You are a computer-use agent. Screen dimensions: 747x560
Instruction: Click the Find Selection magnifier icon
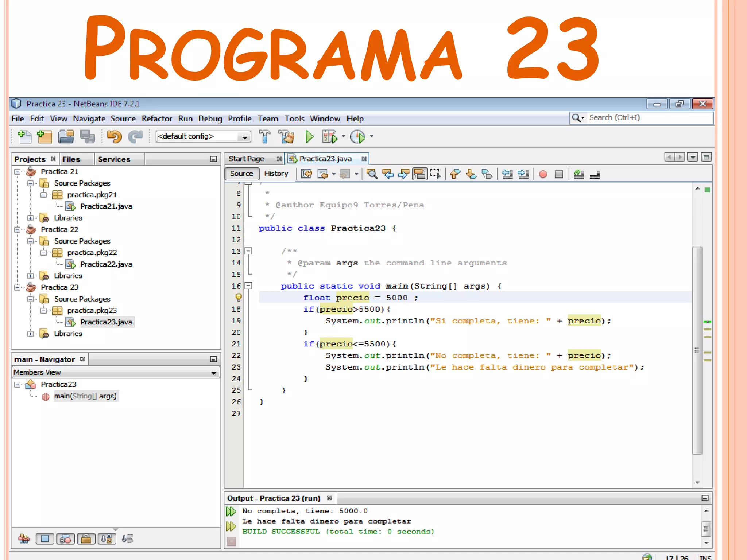[372, 174]
